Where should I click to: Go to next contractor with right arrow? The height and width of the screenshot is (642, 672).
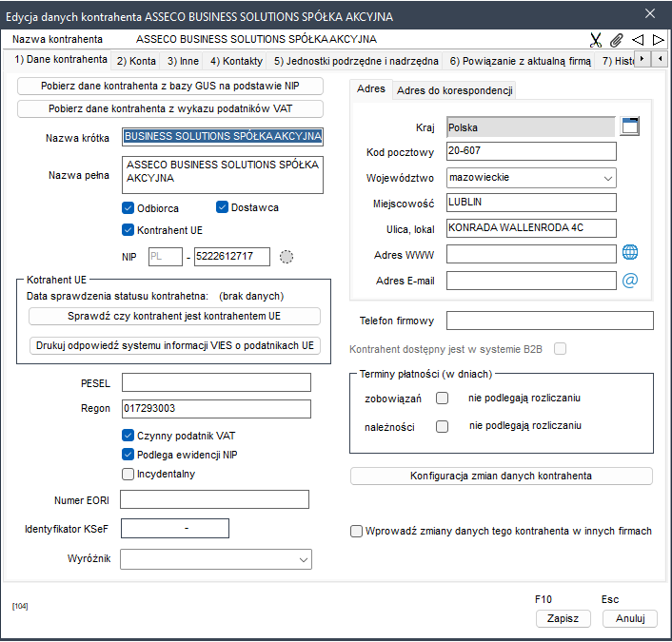point(658,40)
